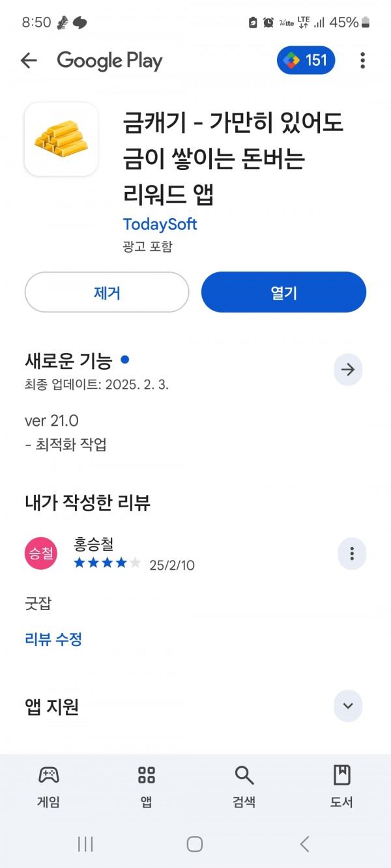Tap 리뷰 수정 to edit review
The height and width of the screenshot is (868, 391).
(53, 639)
